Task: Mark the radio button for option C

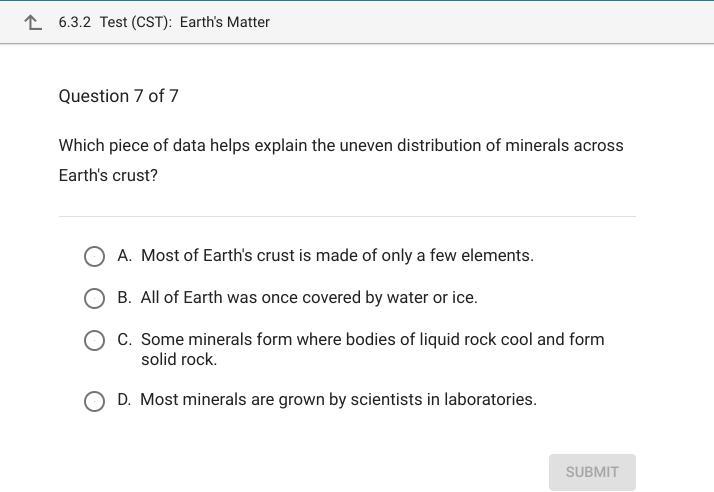Action: (94, 341)
